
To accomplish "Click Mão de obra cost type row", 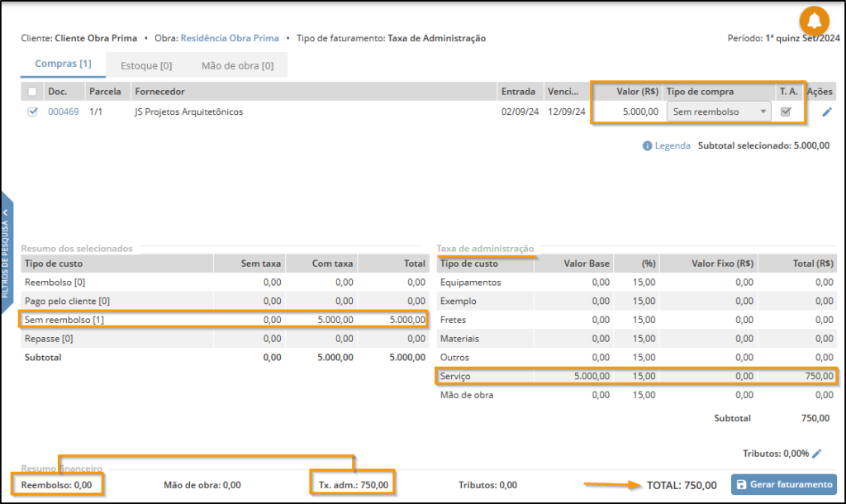I will pos(637,395).
